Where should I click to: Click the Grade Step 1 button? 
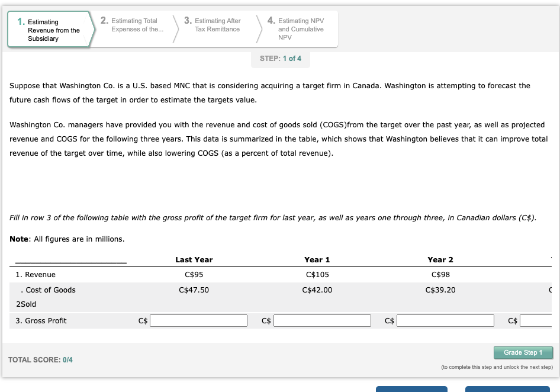click(523, 353)
